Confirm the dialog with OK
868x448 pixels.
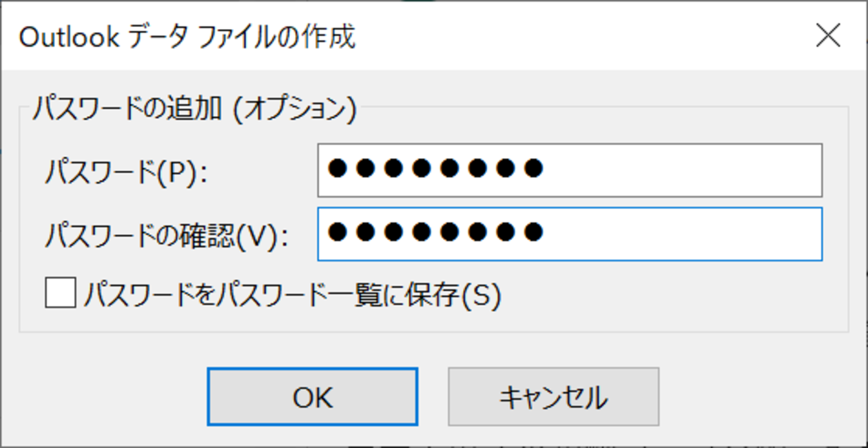click(x=313, y=397)
